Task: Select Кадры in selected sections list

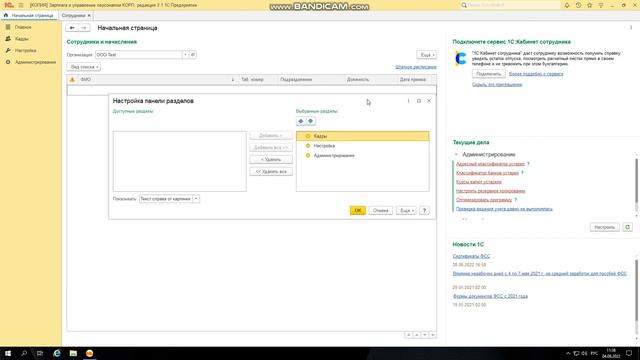Action: (363, 136)
